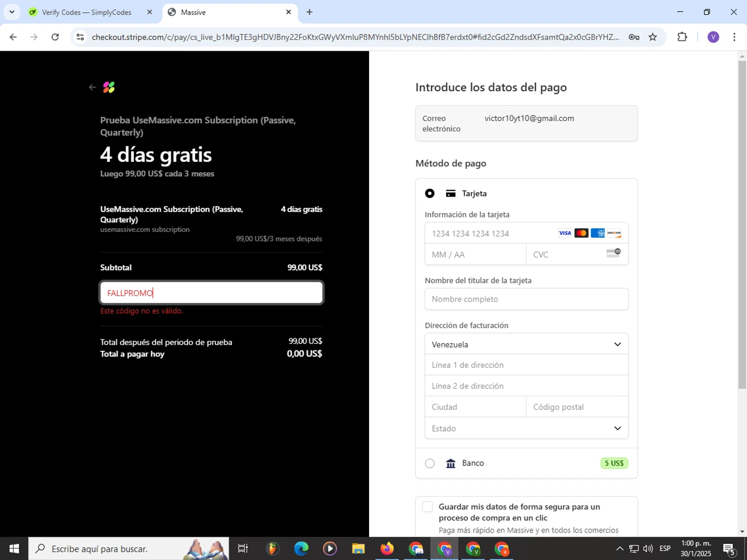The height and width of the screenshot is (560, 747).
Task: Click the Visa card brand icon
Action: pyautogui.click(x=565, y=233)
